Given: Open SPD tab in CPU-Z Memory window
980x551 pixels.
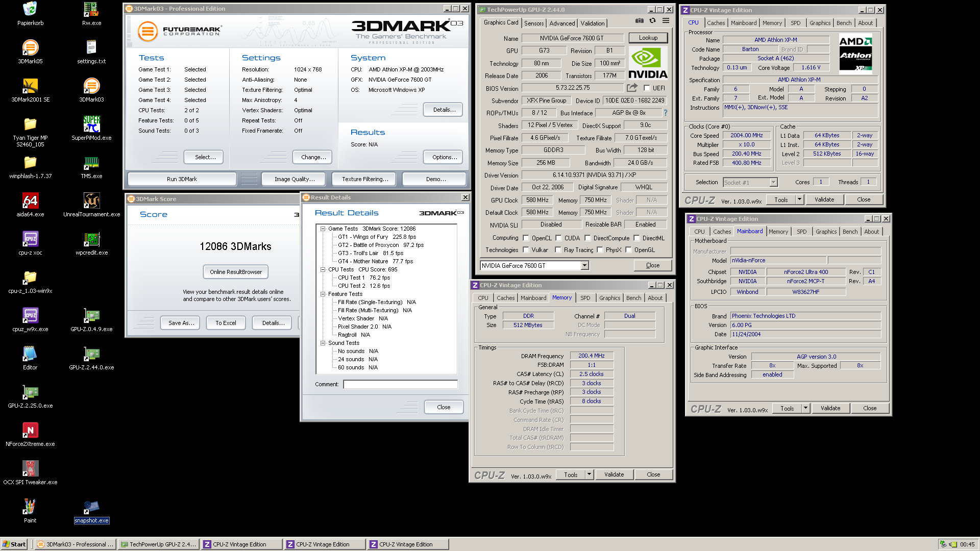Looking at the screenshot, I should click(585, 298).
